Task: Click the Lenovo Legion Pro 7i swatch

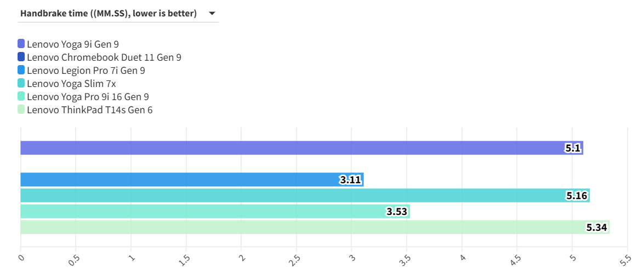Action: 21,70
